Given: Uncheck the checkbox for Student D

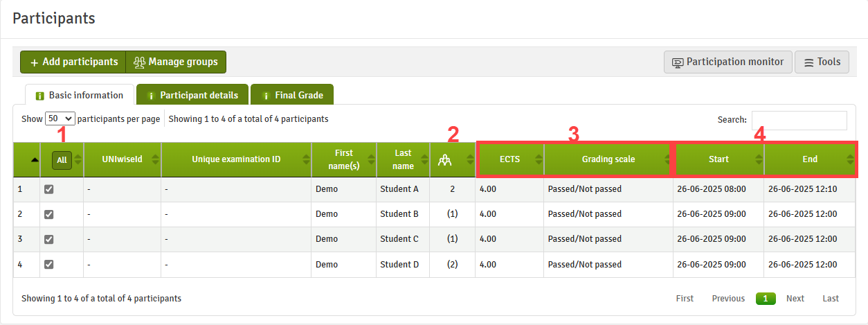Looking at the screenshot, I should point(48,264).
